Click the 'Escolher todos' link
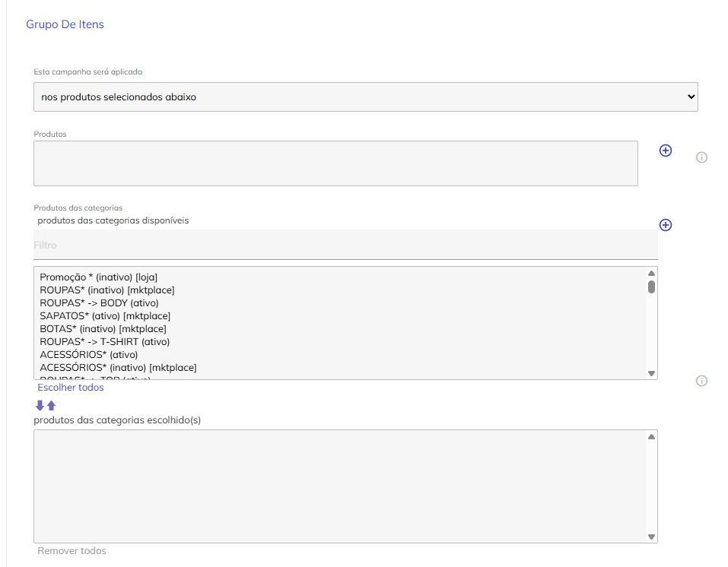Image resolution: width=728 pixels, height=567 pixels. coord(71,388)
